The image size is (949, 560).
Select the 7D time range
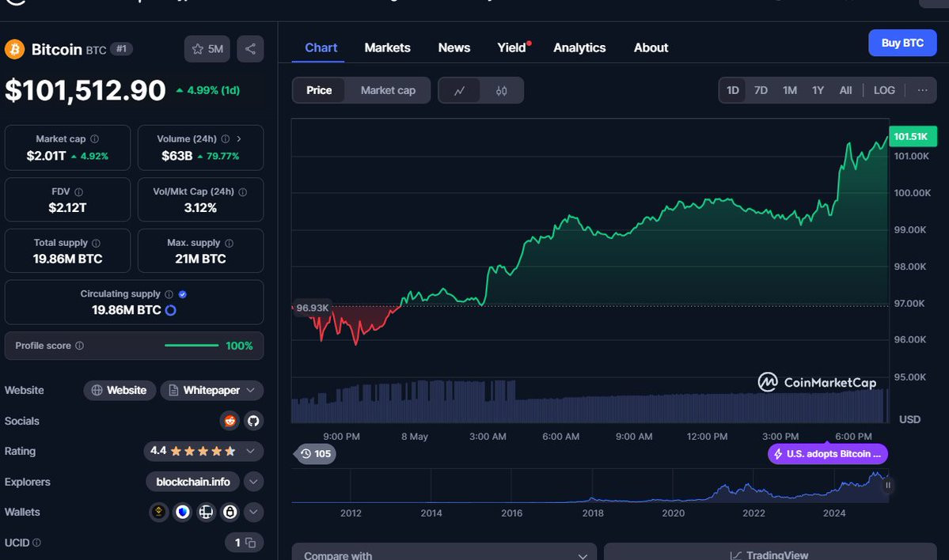(x=761, y=90)
